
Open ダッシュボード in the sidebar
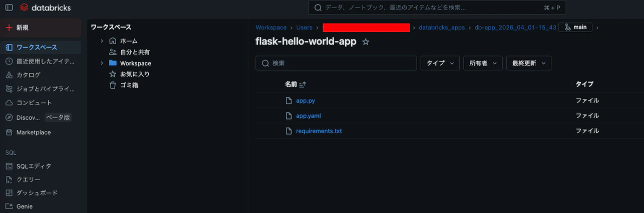(41, 193)
